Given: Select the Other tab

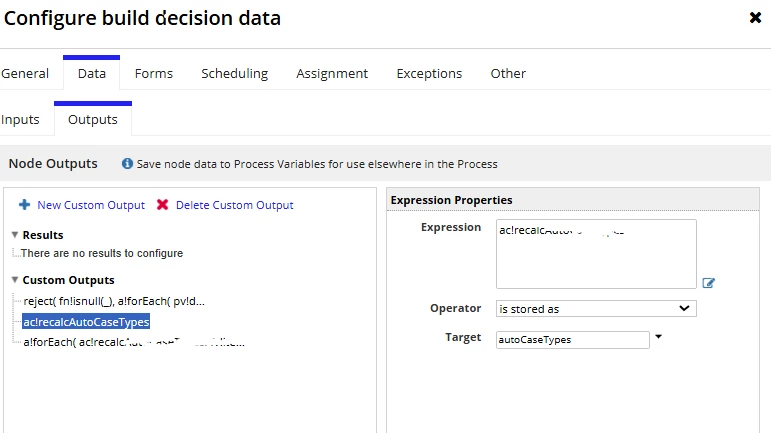Looking at the screenshot, I should pos(508,73).
